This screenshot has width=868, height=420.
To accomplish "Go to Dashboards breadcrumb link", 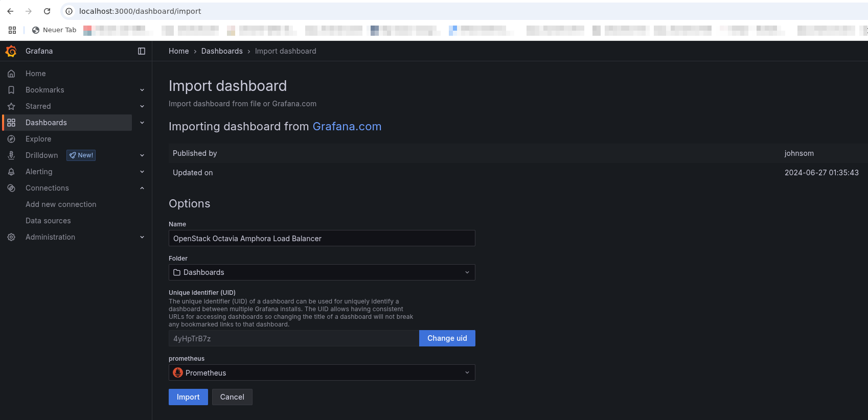I will (x=222, y=51).
